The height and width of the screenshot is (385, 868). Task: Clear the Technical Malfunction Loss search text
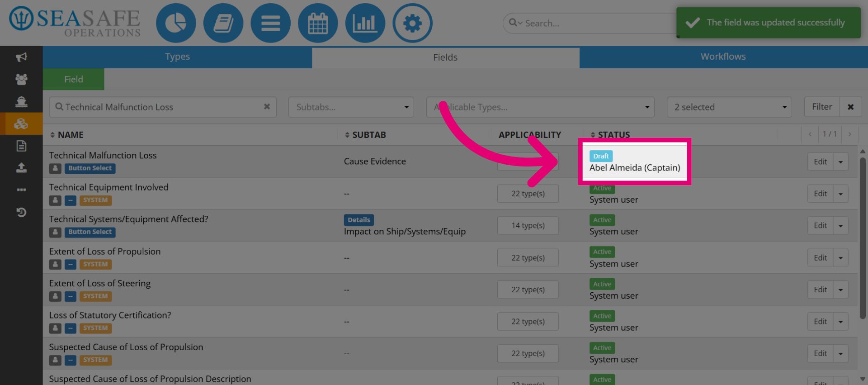coord(267,107)
